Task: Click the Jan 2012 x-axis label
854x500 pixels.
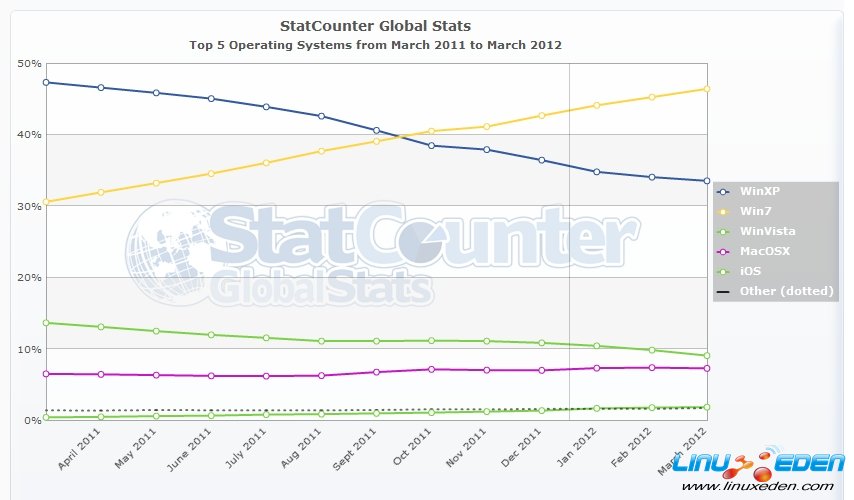Action: [585, 450]
